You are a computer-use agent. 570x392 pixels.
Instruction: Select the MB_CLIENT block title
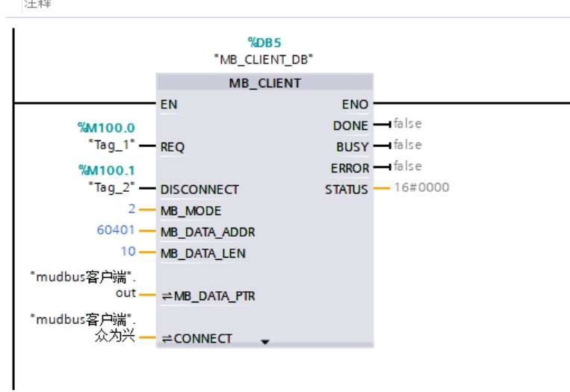tap(264, 83)
